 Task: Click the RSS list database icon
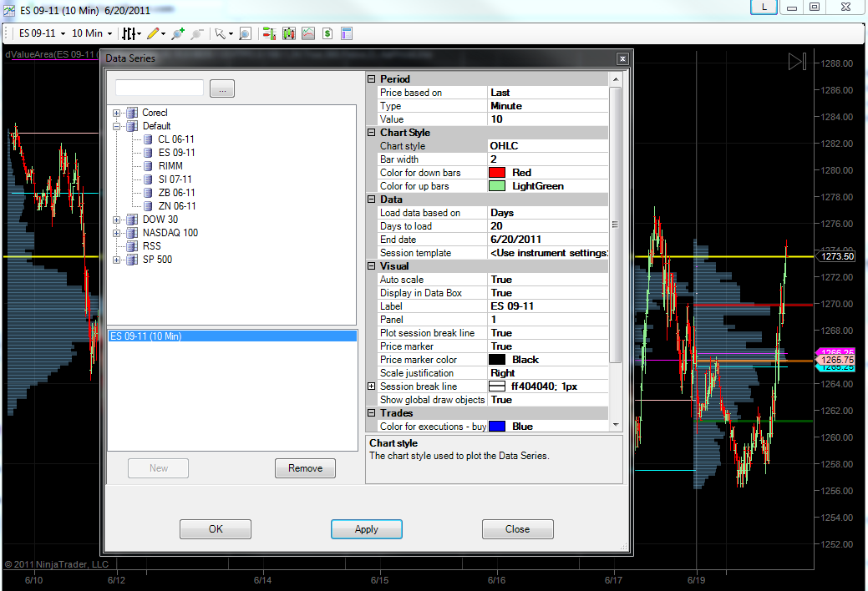(132, 245)
